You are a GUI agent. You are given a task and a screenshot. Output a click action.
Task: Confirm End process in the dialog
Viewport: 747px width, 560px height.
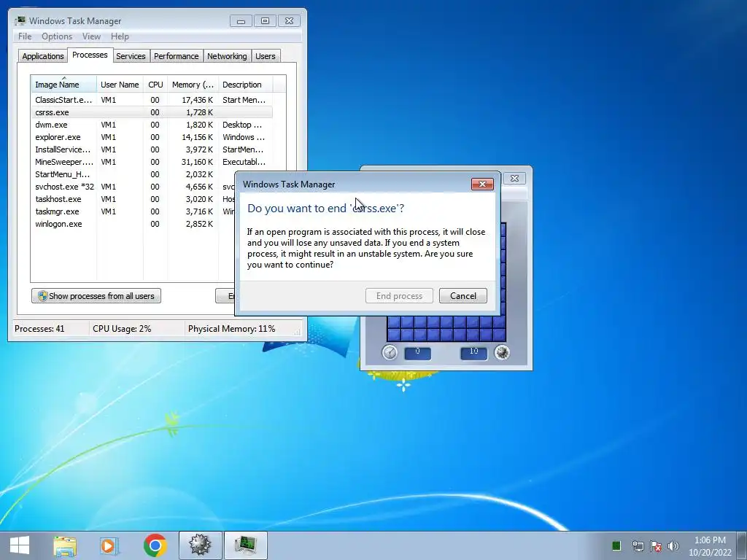click(399, 296)
